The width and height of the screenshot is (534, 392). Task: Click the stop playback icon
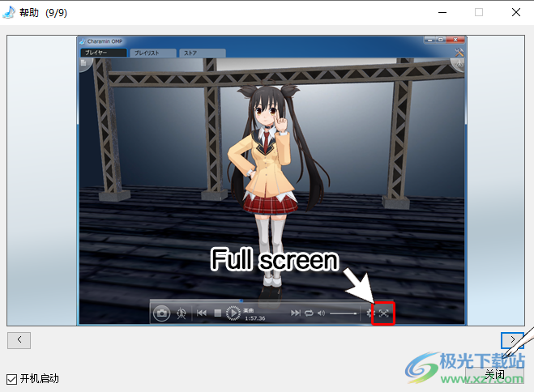pos(218,313)
